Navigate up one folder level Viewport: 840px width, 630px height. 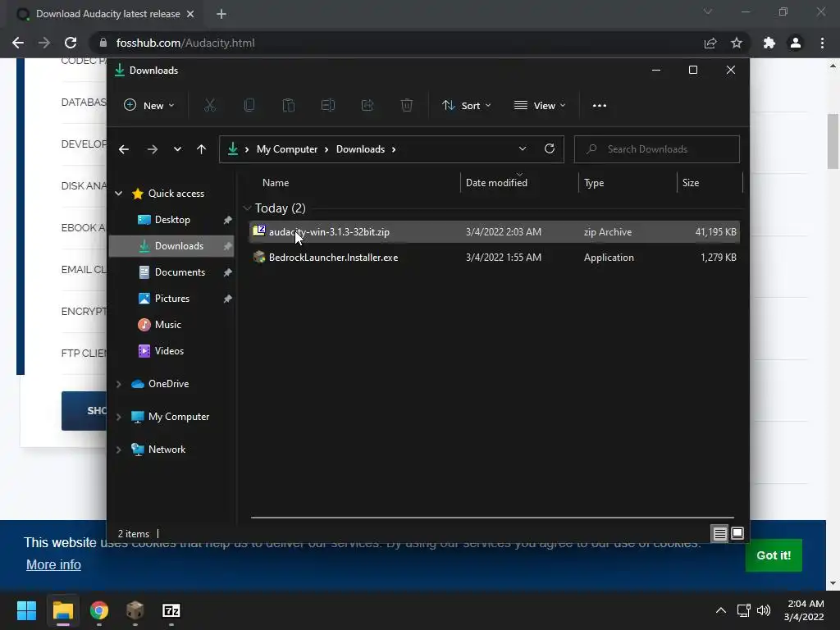201,149
